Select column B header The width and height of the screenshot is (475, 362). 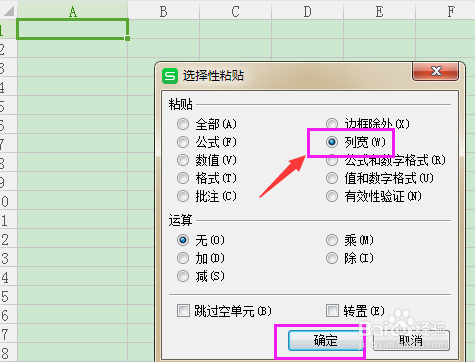[163, 11]
